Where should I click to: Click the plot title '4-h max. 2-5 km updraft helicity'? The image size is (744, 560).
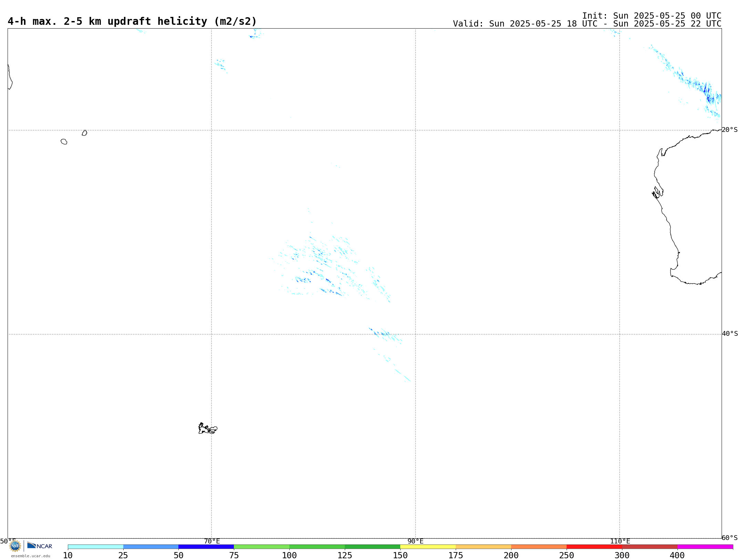tap(132, 21)
